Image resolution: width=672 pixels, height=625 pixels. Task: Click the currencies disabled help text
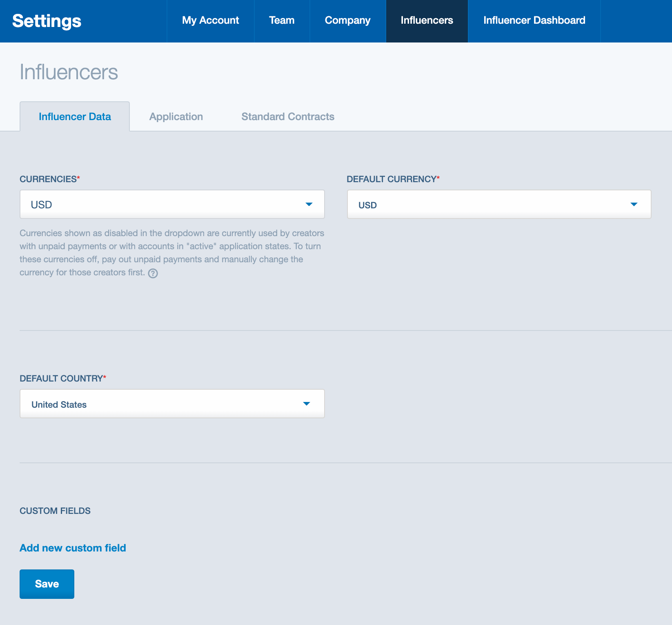[x=171, y=252]
